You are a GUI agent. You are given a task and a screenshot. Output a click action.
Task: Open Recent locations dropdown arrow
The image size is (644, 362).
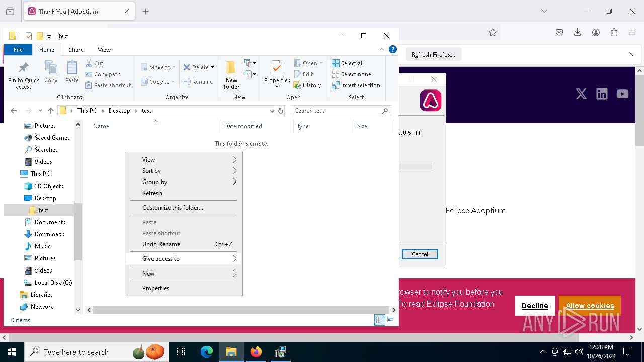pos(40,111)
